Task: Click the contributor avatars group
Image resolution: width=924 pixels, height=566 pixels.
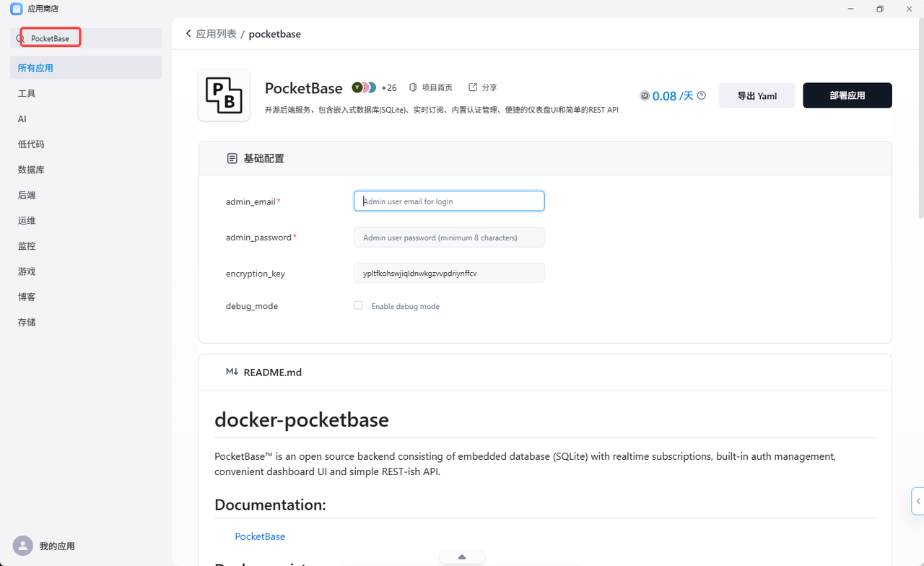Action: coord(364,87)
